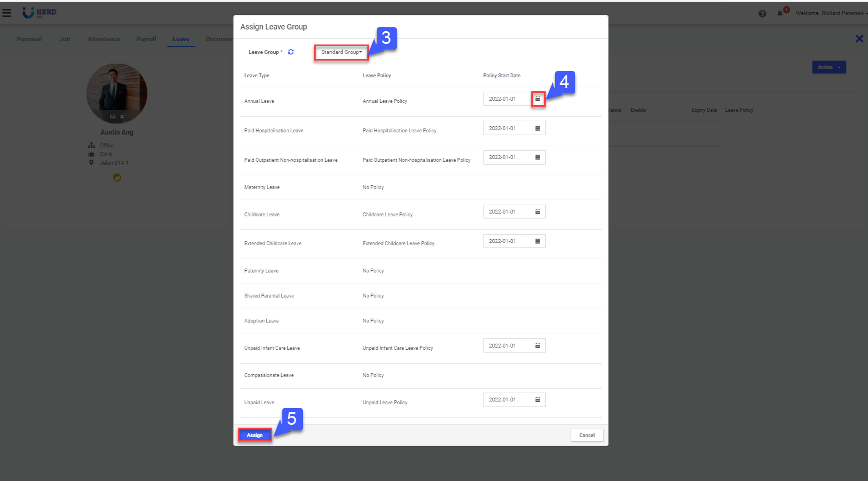
Task: Click the refresh icon beside Leave Group
Action: tap(291, 52)
